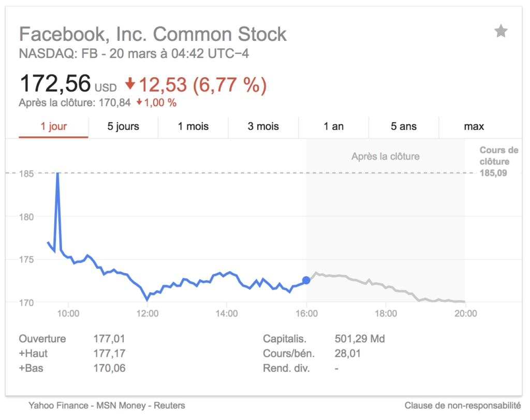
Task: Click the 172,56 stock price
Action: click(55, 83)
